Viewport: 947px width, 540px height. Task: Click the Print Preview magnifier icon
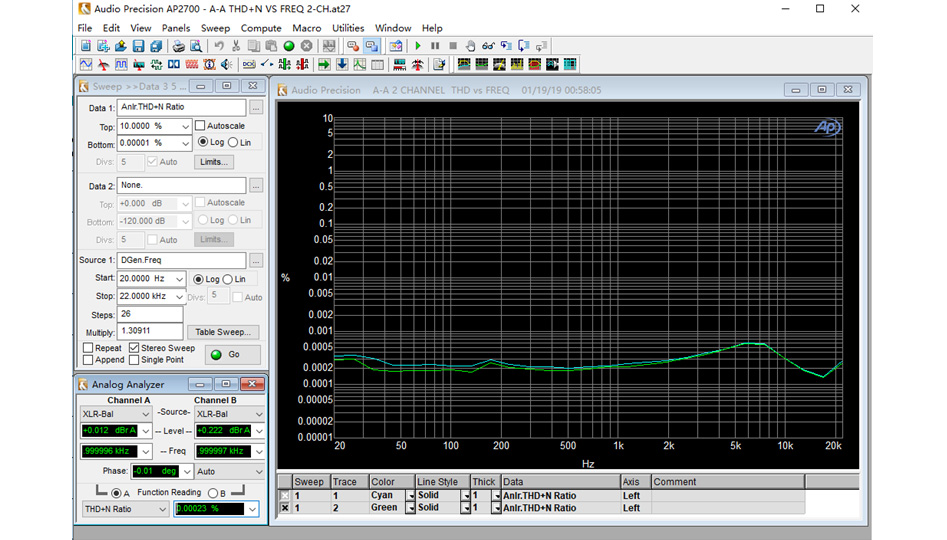pos(196,46)
